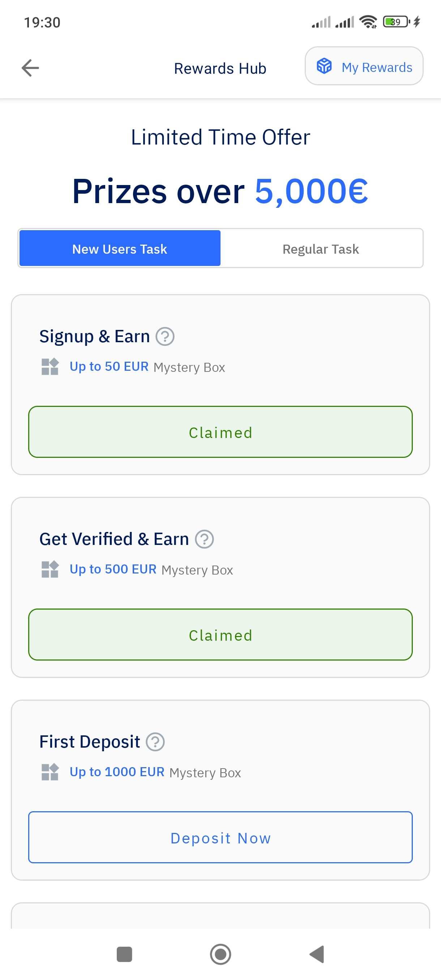Tap the Up to 500 EUR reward text
The image size is (441, 980).
pyautogui.click(x=113, y=569)
